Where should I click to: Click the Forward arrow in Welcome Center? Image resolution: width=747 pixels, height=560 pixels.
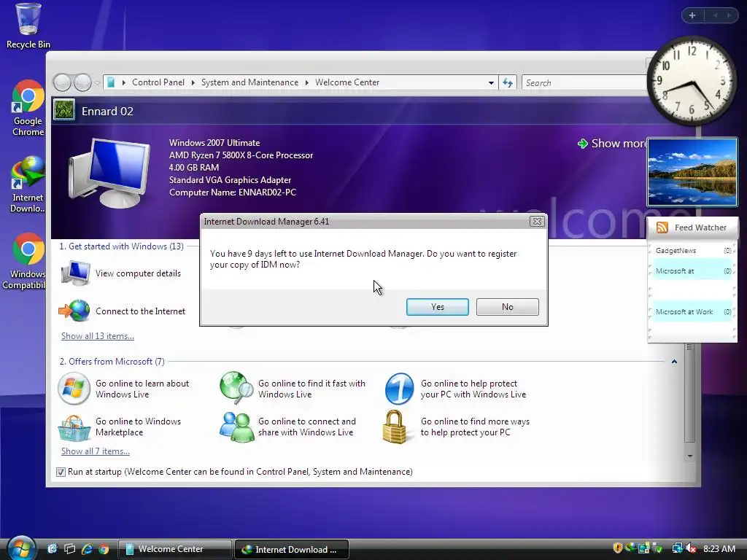(x=82, y=83)
